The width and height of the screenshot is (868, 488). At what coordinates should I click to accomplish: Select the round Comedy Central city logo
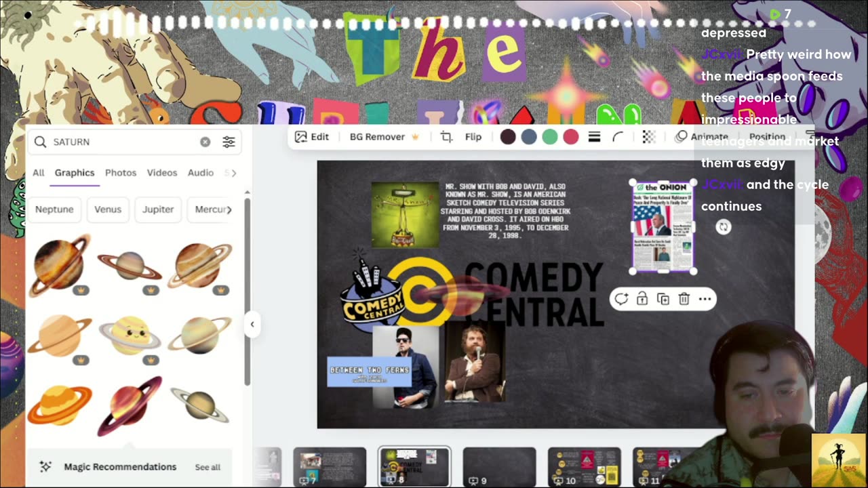tap(372, 296)
